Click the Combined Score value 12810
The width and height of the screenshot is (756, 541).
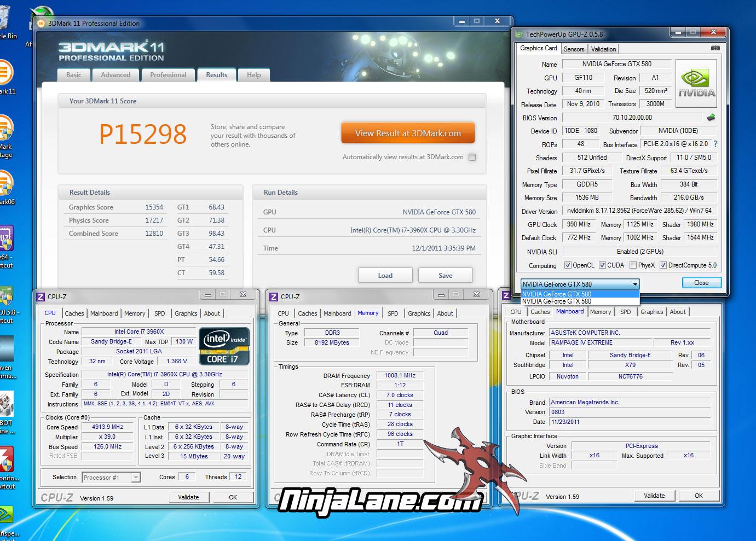(x=154, y=234)
